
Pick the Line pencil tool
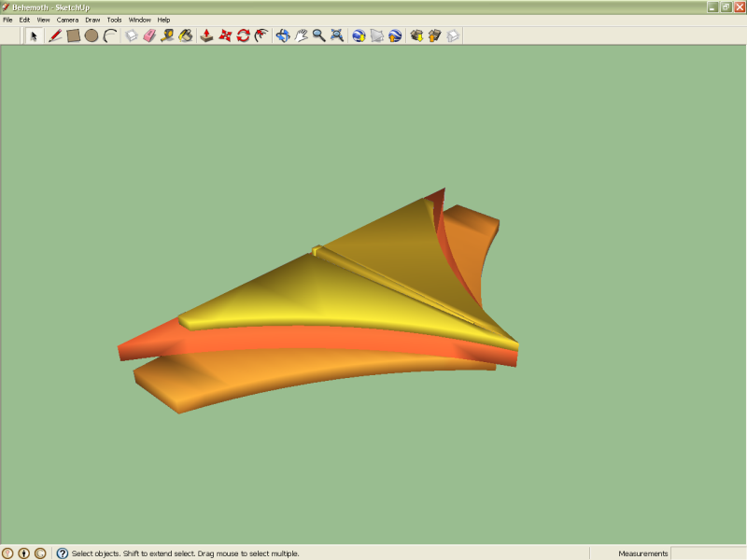(x=55, y=35)
